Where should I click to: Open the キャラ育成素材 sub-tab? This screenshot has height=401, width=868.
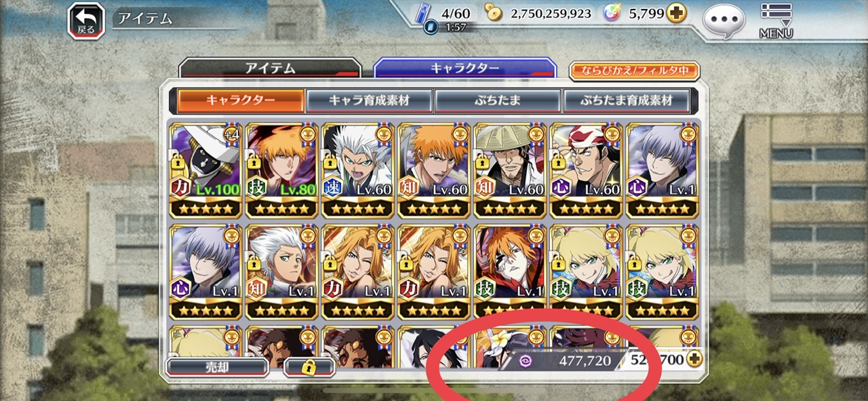(369, 100)
